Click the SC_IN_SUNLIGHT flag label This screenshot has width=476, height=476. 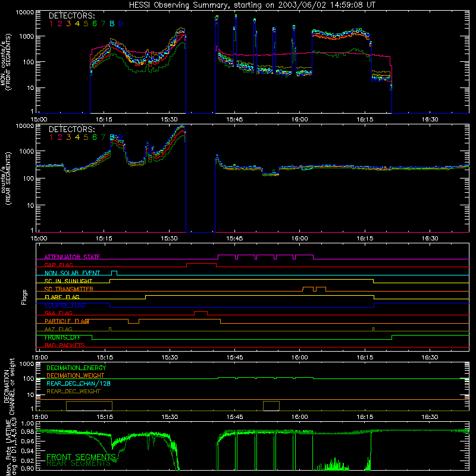[x=68, y=281]
